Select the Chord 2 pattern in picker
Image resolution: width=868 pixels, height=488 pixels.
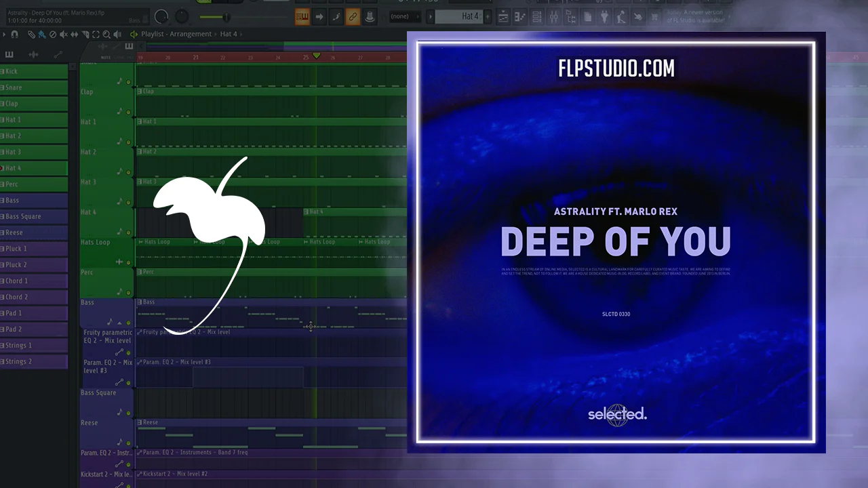pyautogui.click(x=34, y=297)
